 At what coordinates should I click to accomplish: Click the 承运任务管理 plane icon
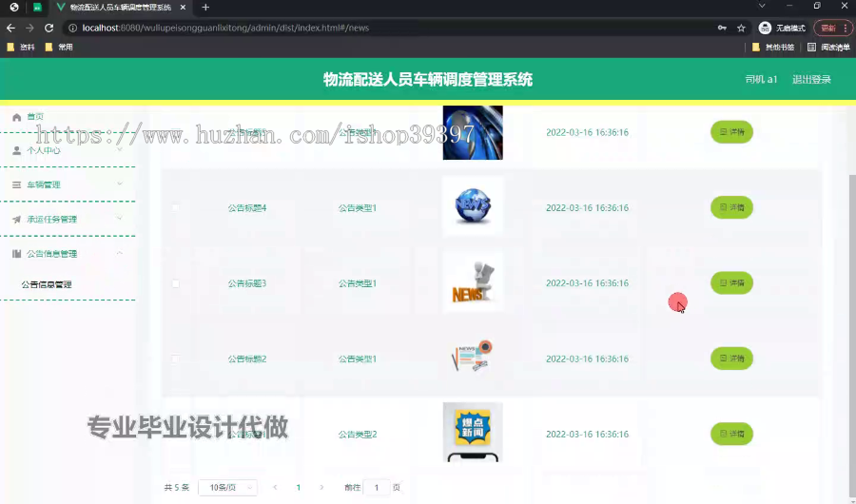(x=16, y=220)
